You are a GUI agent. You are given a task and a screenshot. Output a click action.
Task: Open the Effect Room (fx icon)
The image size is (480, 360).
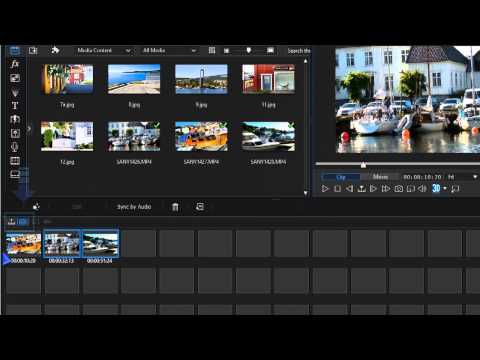[x=15, y=64]
